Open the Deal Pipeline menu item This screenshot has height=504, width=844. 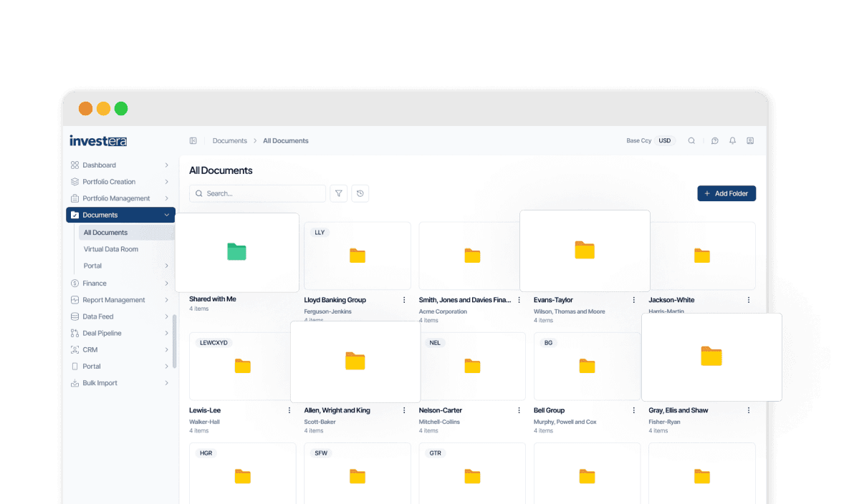point(120,334)
